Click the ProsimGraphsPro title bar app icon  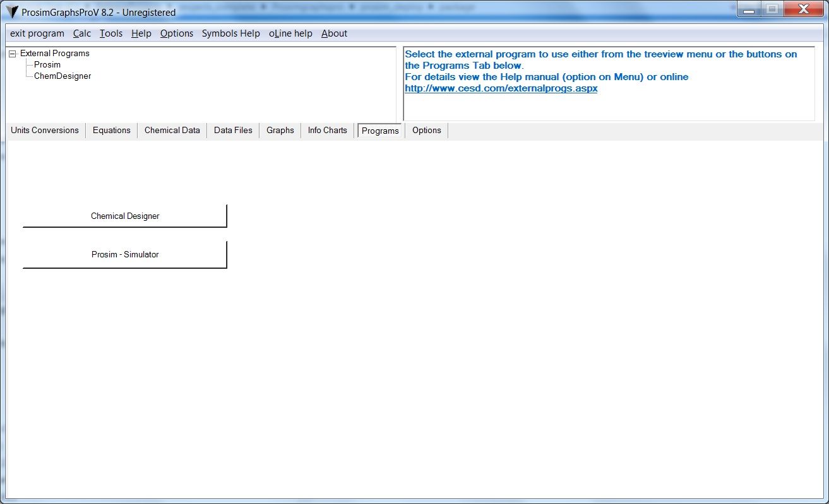point(12,12)
